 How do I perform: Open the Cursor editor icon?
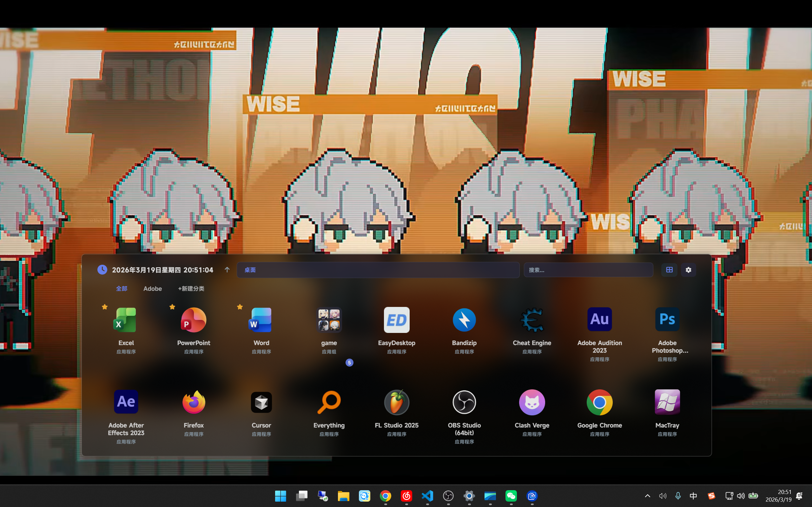[261, 402]
